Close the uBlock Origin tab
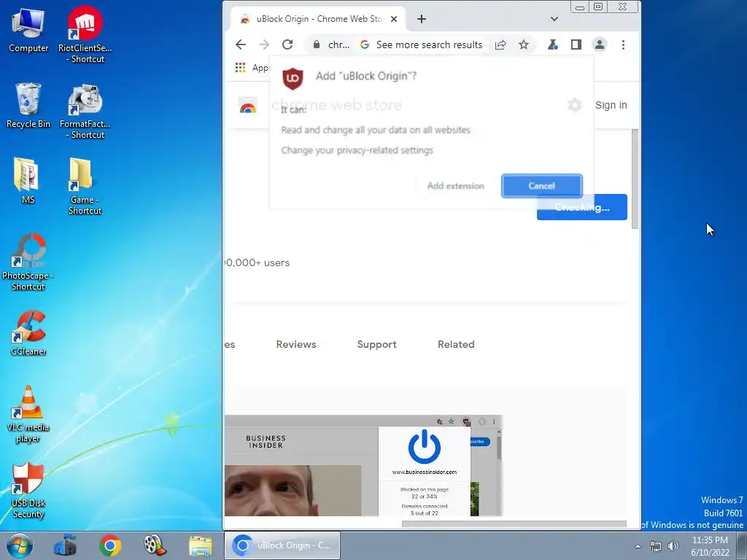 coord(394,19)
